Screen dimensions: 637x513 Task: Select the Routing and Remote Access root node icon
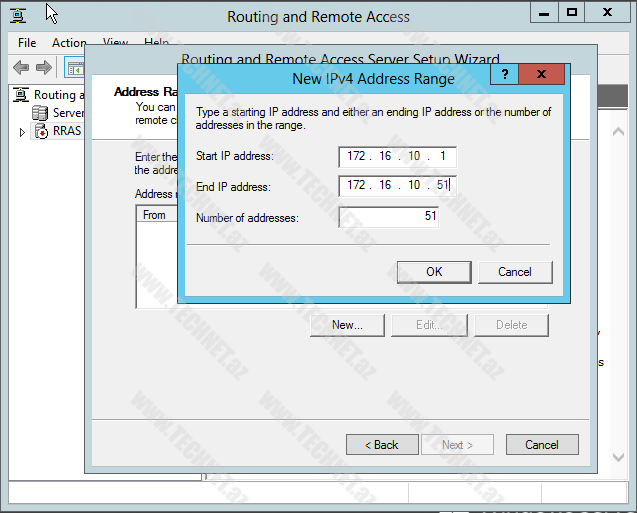pyautogui.click(x=21, y=95)
